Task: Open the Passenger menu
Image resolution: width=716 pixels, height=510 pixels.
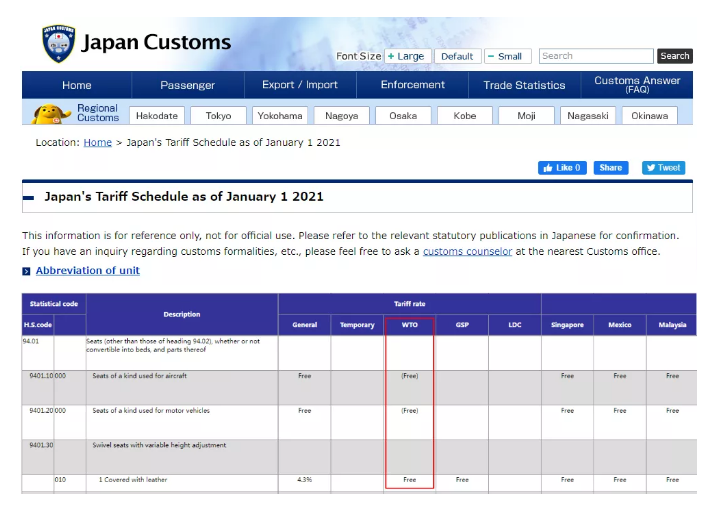Action: 187,85
